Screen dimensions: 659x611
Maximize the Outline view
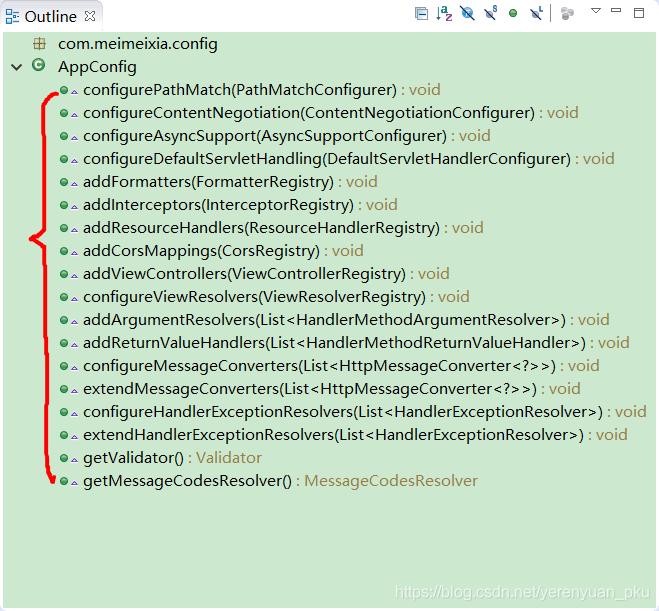(639, 13)
